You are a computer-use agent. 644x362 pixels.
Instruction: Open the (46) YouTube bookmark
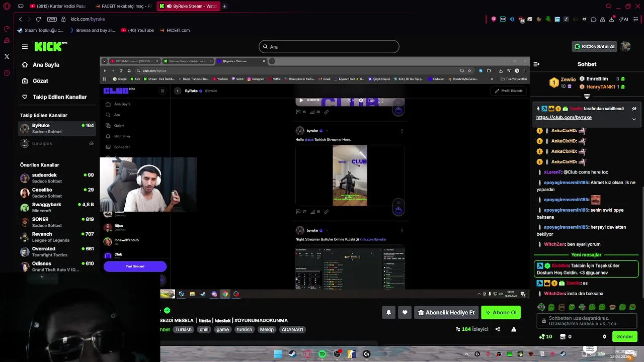[137, 30]
